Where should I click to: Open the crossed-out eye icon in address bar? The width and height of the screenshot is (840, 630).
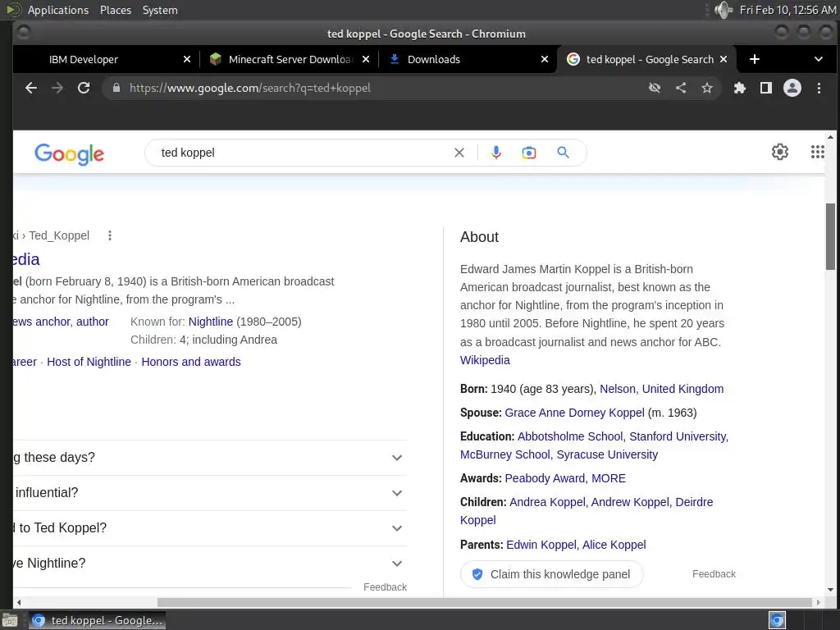tap(655, 88)
